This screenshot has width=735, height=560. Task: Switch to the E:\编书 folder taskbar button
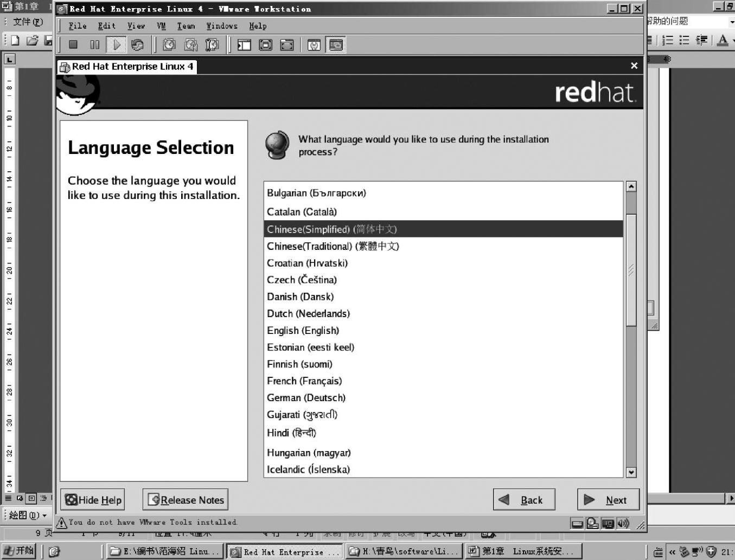click(x=165, y=551)
